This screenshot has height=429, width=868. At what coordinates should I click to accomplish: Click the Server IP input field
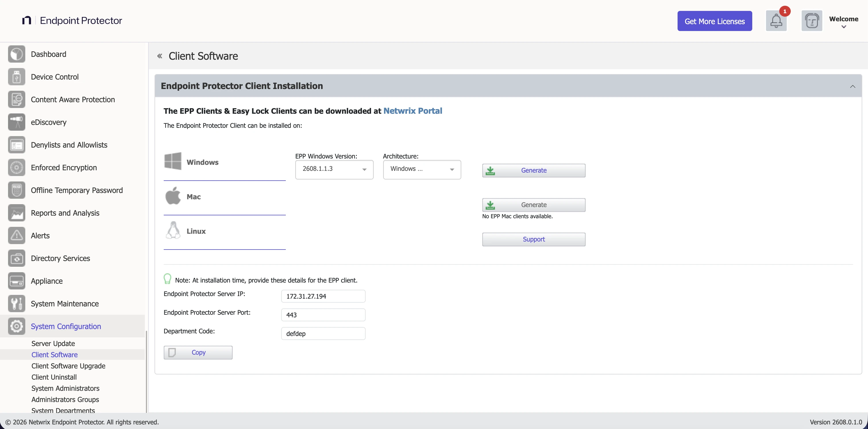[x=323, y=296]
